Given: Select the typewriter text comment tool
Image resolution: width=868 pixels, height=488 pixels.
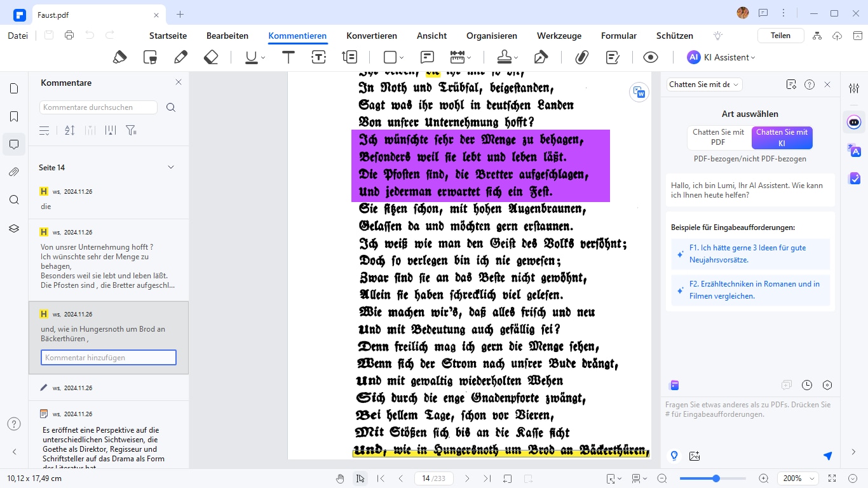Looking at the screenshot, I should [288, 57].
